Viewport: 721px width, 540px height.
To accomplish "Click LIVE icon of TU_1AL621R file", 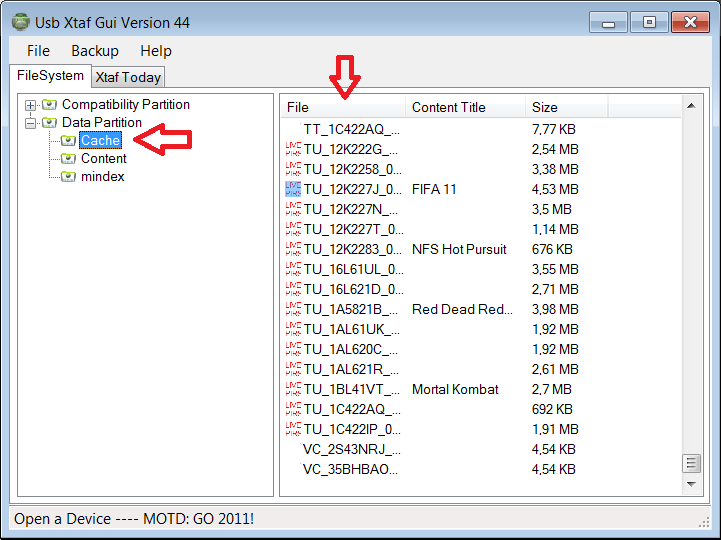I will click(293, 369).
